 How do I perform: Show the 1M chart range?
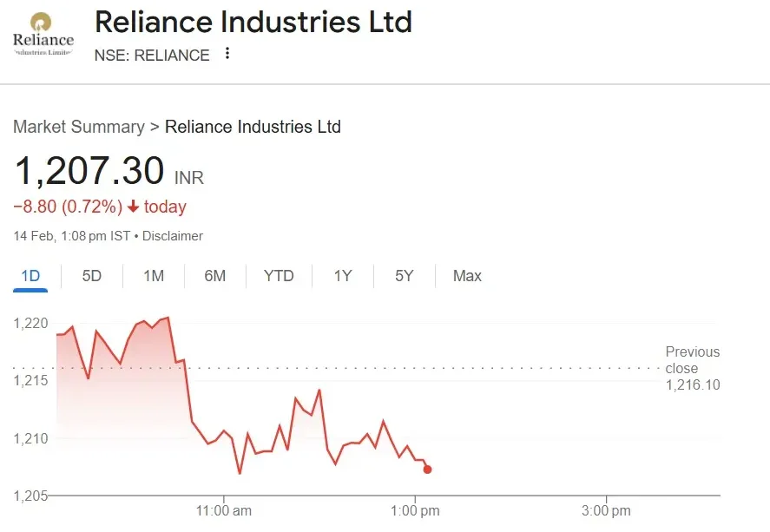coord(154,276)
